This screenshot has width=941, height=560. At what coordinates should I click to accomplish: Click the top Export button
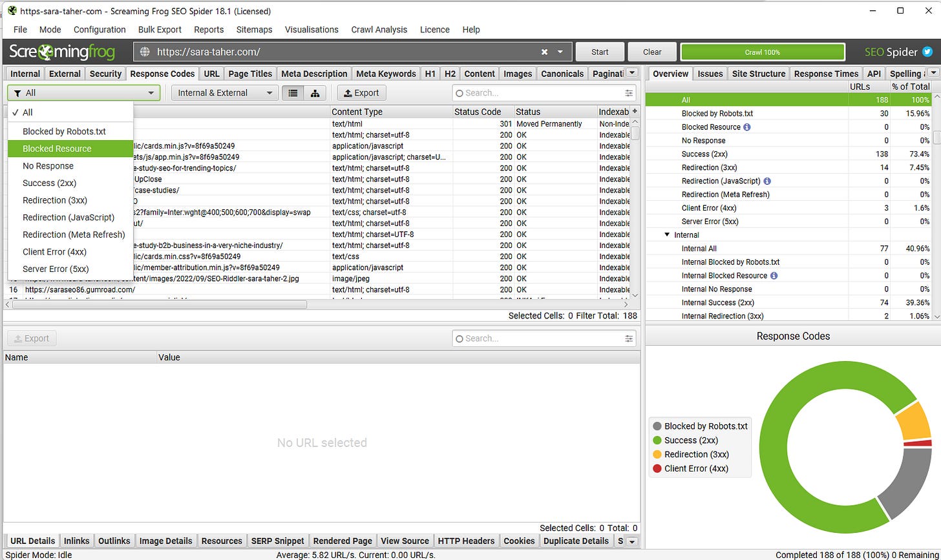tap(362, 93)
